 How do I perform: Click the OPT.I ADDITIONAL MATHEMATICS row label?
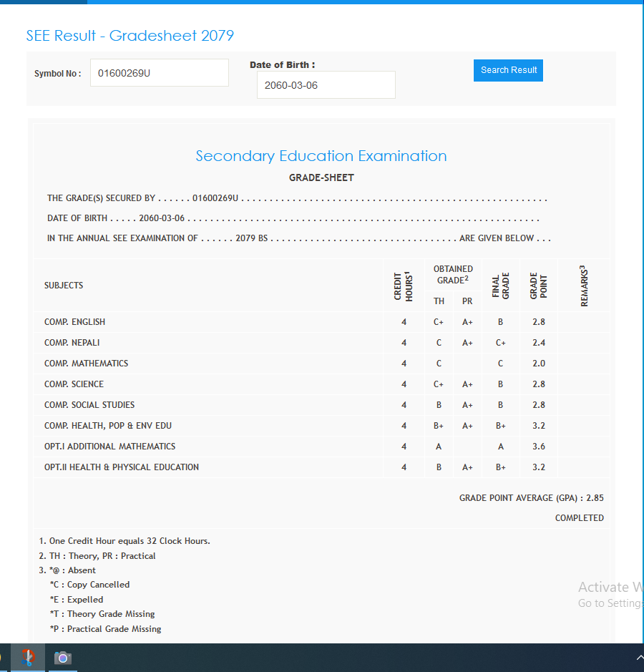(109, 447)
